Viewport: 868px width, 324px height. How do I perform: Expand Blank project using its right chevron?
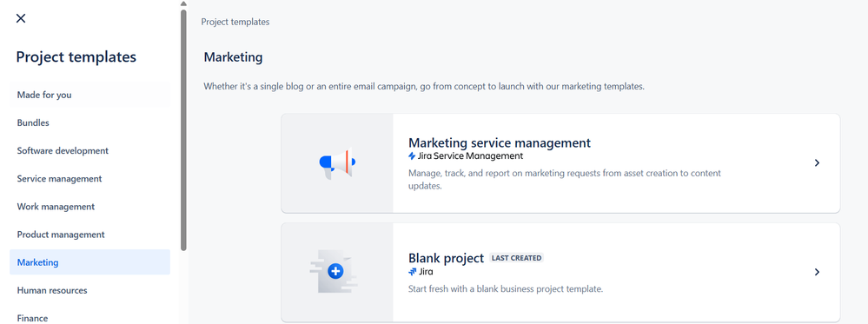point(817,272)
